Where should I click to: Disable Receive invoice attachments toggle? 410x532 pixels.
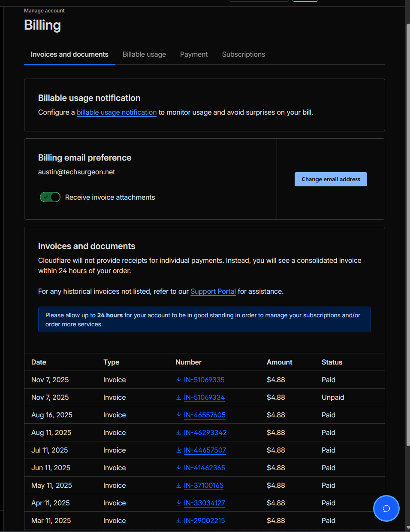coord(50,197)
